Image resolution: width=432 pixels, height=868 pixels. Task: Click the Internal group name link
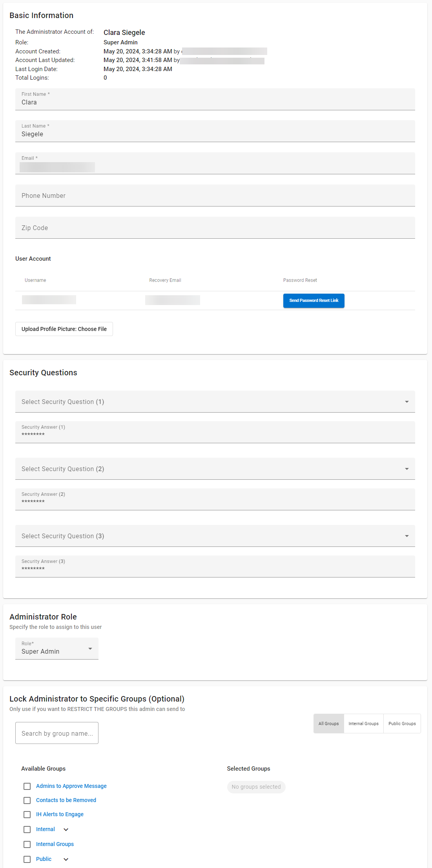(46, 829)
